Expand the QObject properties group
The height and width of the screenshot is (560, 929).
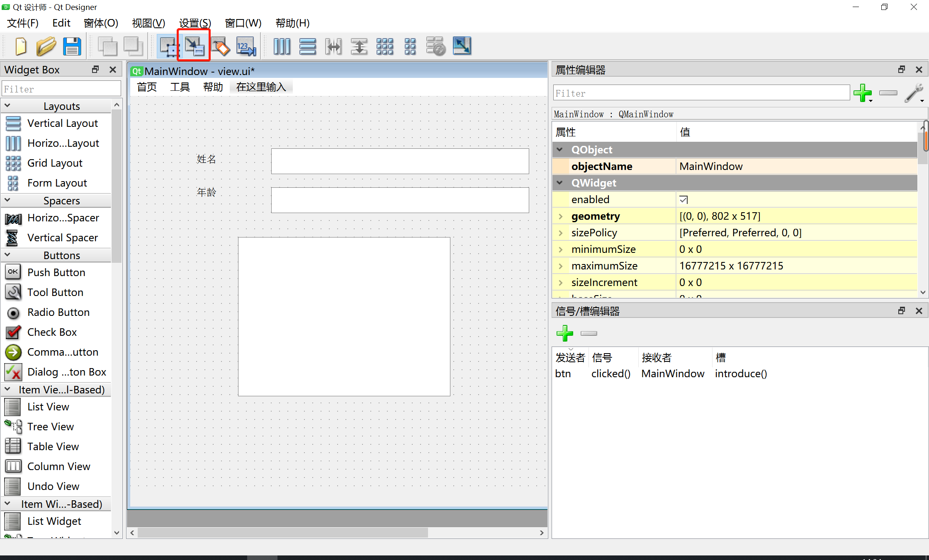[x=561, y=149]
